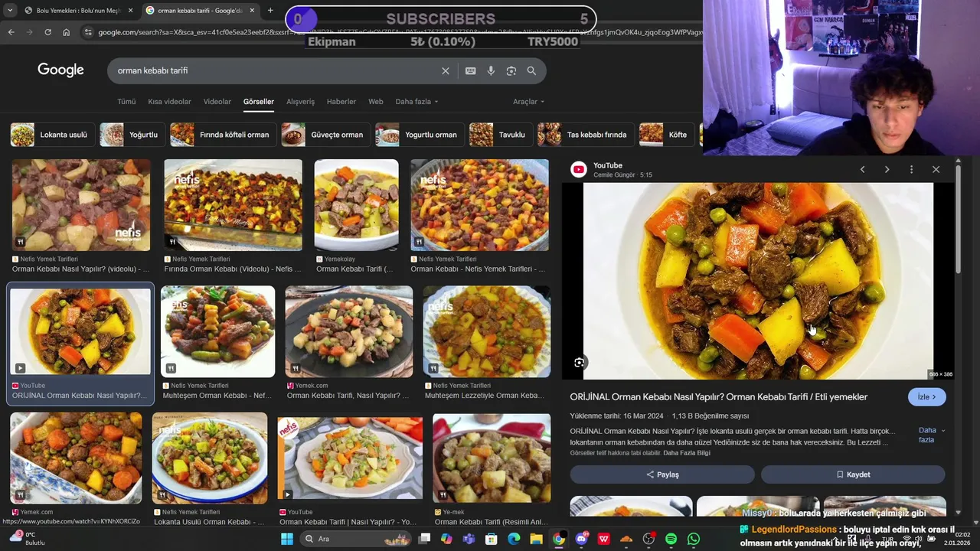Switch to the Web tab
This screenshot has width=980, height=551.
point(376,102)
